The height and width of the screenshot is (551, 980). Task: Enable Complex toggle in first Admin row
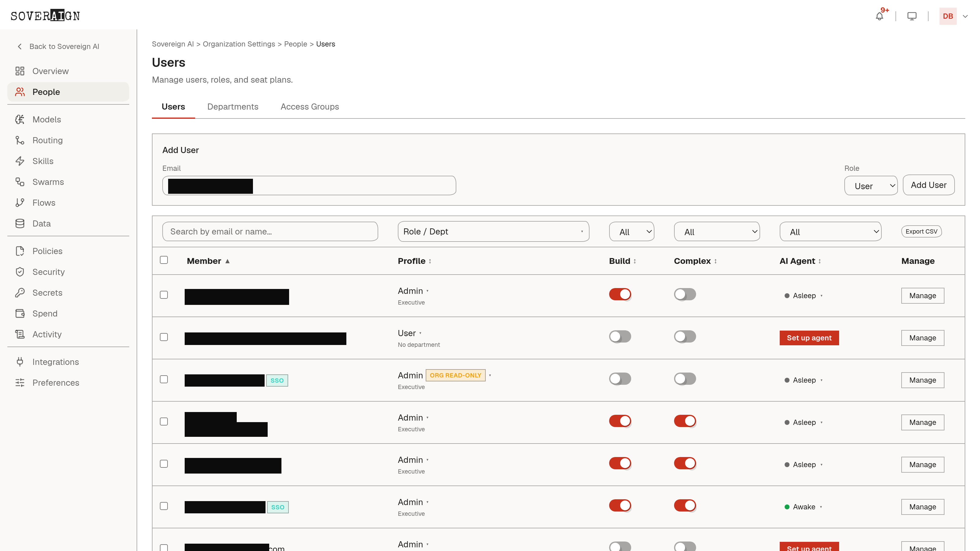(685, 294)
